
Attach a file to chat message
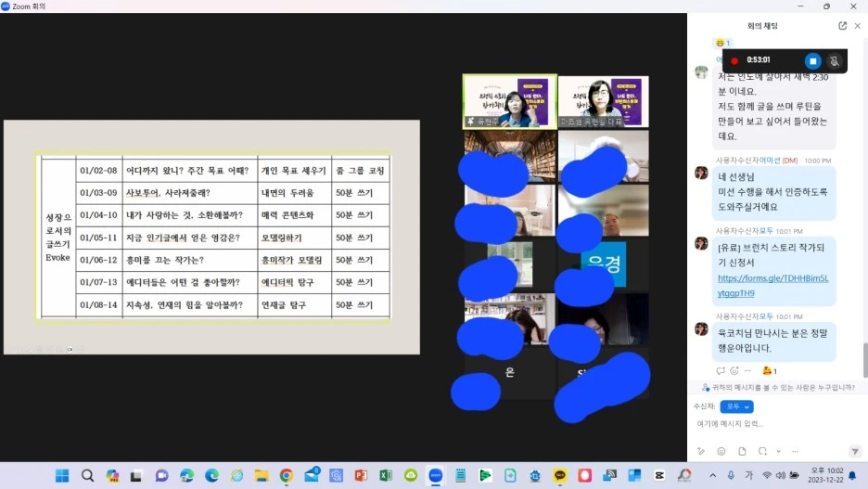pos(742,451)
